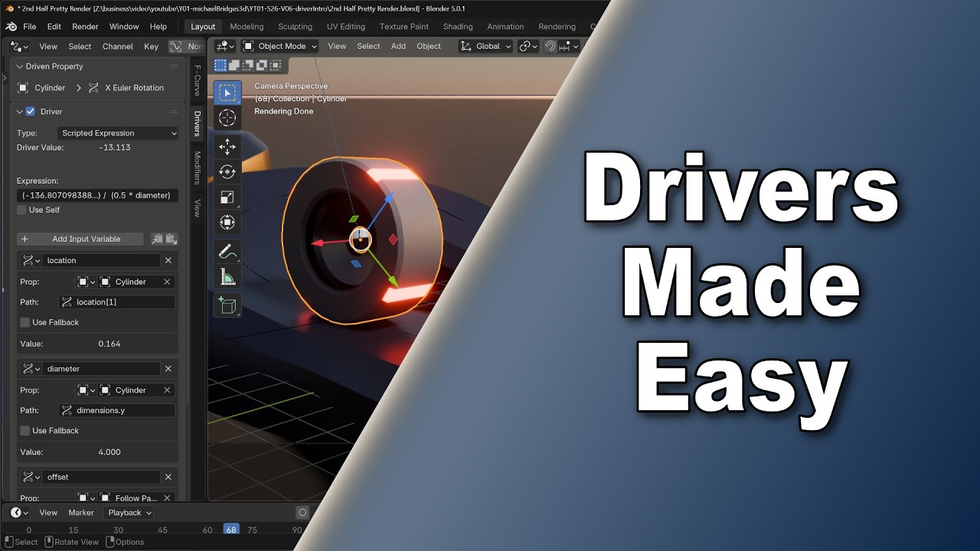Remove the location variable with X

tap(168, 260)
